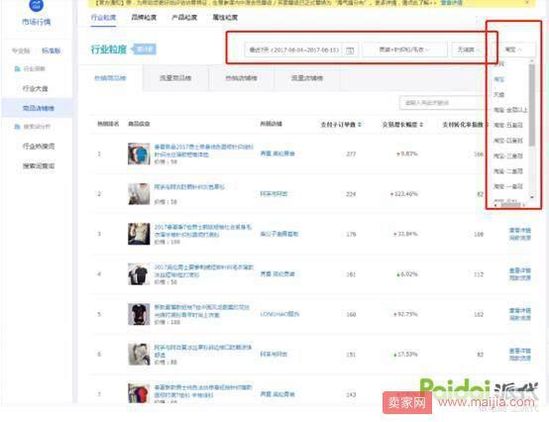The image size is (549, 422).
Task: Open the rank 2 product title link
Action: pyautogui.click(x=189, y=187)
